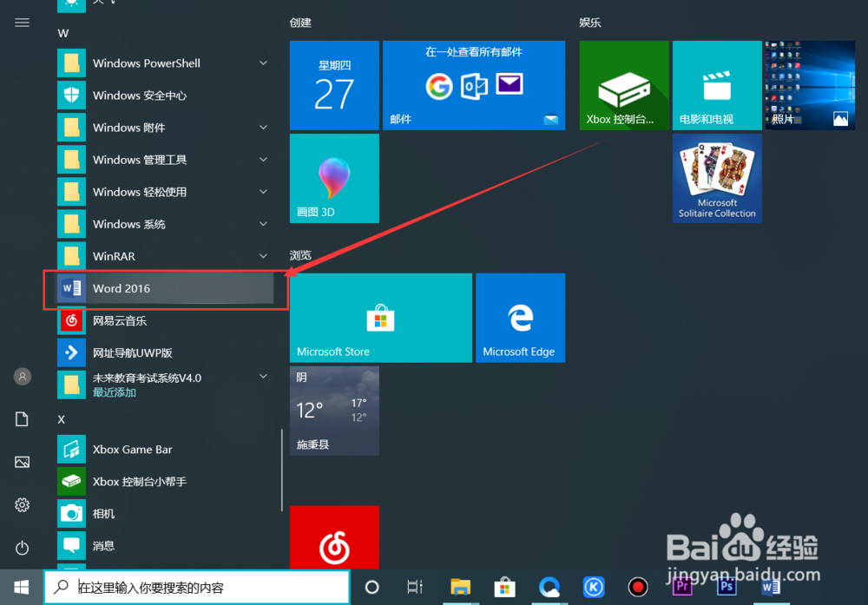This screenshot has height=605, width=868.
Task: Open Cortana circle on taskbar
Action: [x=372, y=588]
